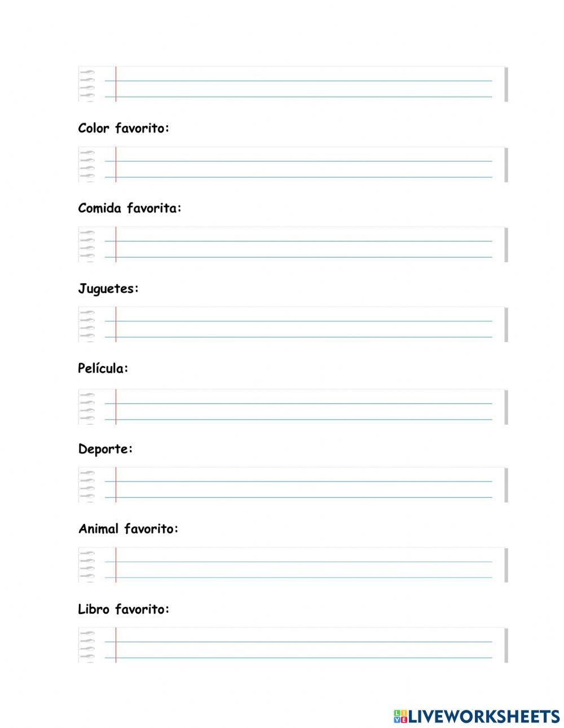This screenshot has height=728, width=564.
Task: Select the 'Deporte:' label text
Action: (105, 449)
